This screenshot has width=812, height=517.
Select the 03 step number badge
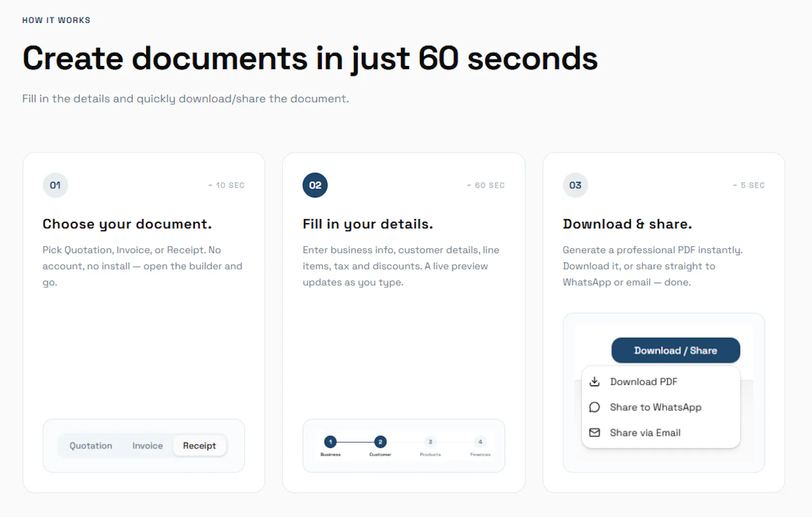click(x=576, y=185)
